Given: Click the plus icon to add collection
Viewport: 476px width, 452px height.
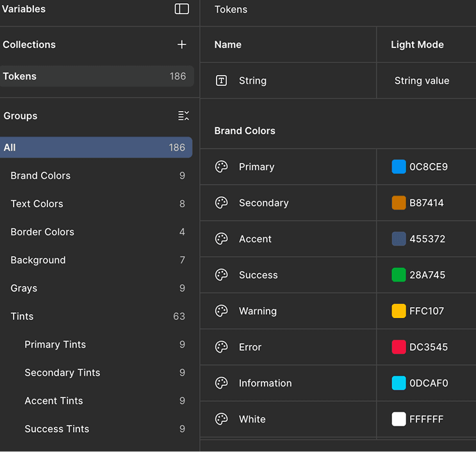Looking at the screenshot, I should coord(182,44).
